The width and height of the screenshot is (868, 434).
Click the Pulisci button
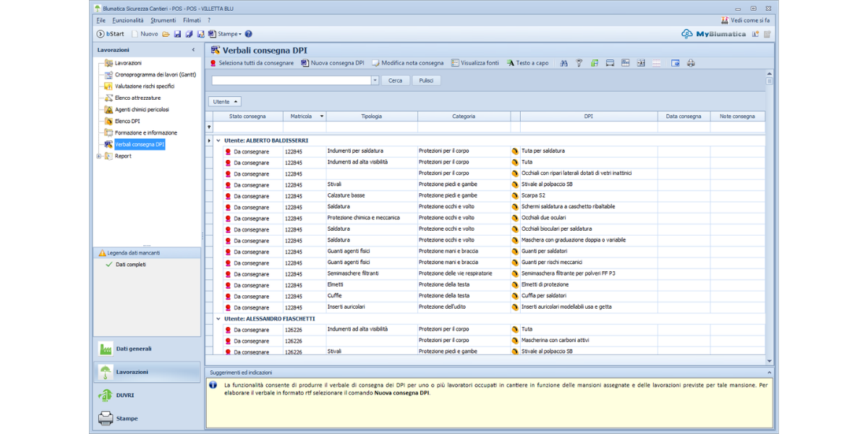[x=426, y=81]
